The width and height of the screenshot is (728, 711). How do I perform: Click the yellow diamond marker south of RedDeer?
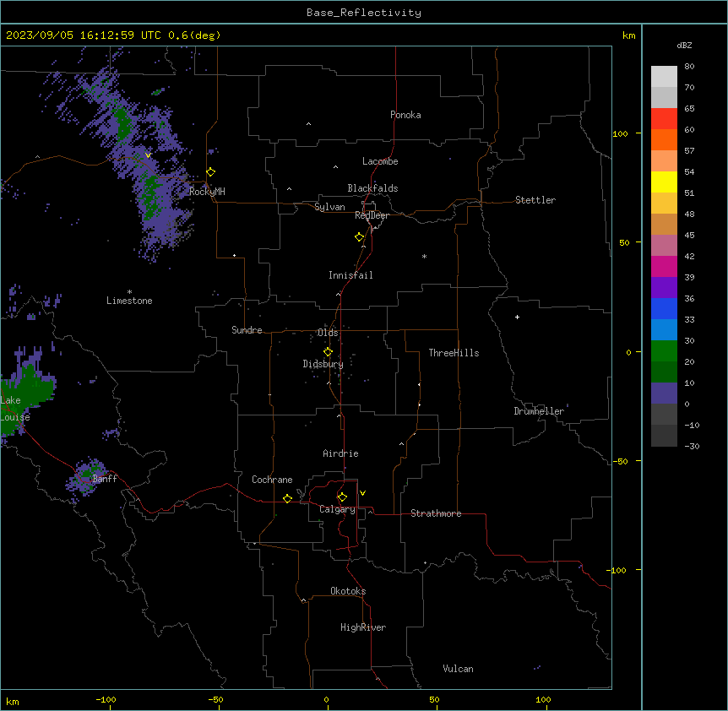coord(360,237)
